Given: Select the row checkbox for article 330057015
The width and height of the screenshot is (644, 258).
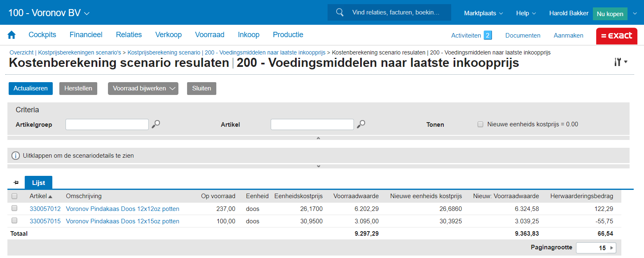Looking at the screenshot, I should (14, 221).
